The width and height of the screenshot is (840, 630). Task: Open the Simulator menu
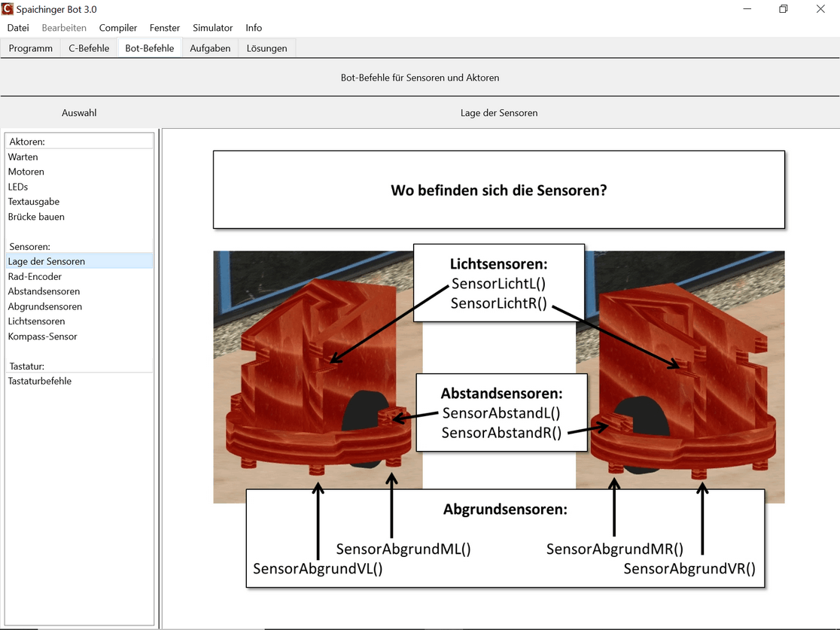click(x=212, y=28)
